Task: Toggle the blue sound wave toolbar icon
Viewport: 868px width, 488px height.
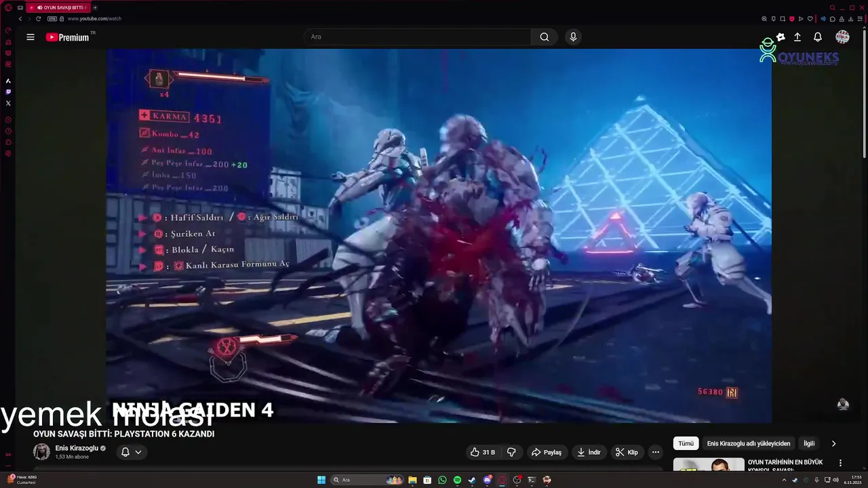Action: click(823, 19)
